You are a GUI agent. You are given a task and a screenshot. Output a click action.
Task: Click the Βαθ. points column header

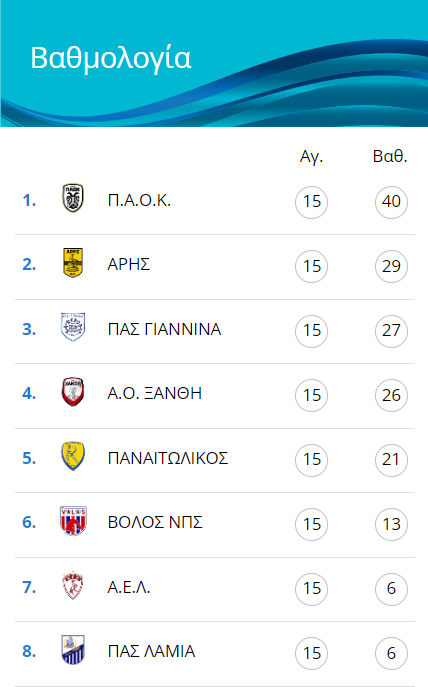click(390, 156)
